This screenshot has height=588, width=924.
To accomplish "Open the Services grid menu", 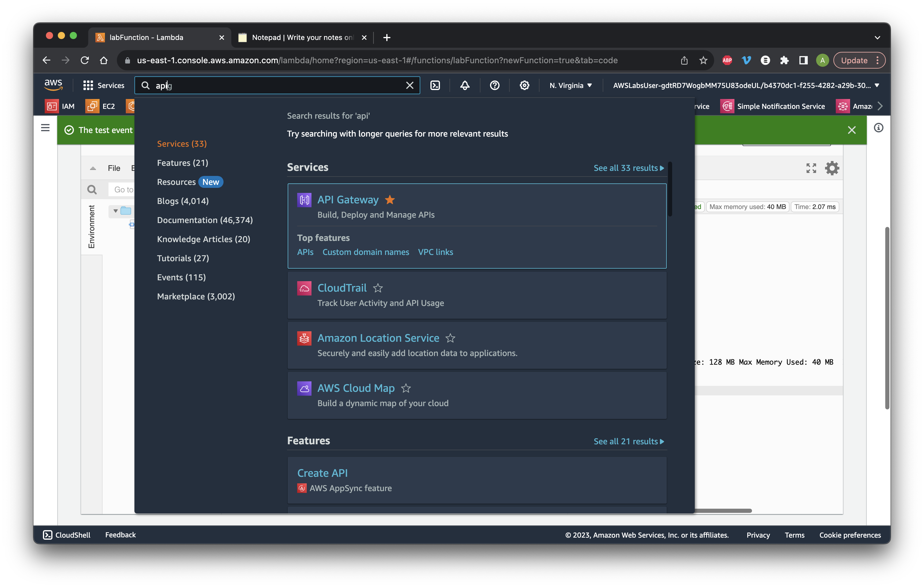I will (x=104, y=85).
